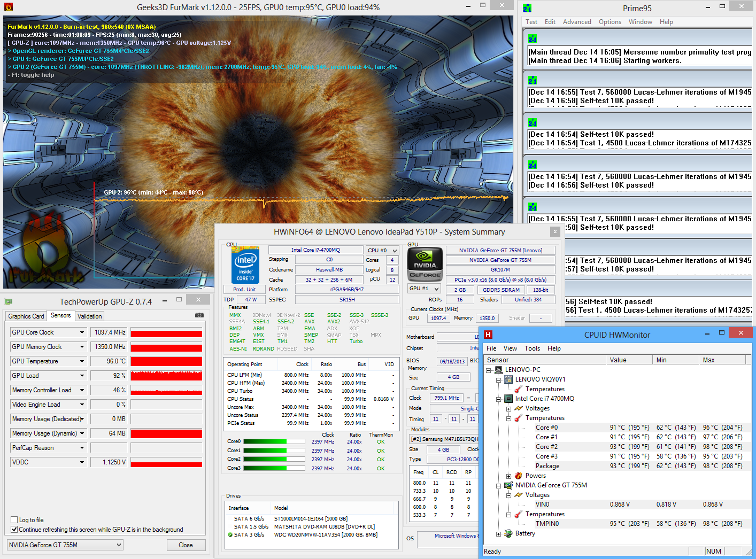Screen dimensions: 756x559
Task: Click the LENOVO-PC computer icon in HWMonitor
Action: click(498, 370)
